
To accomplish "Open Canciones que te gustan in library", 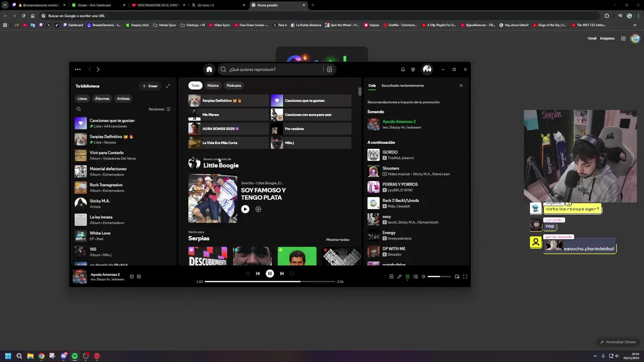I will 123,123.
